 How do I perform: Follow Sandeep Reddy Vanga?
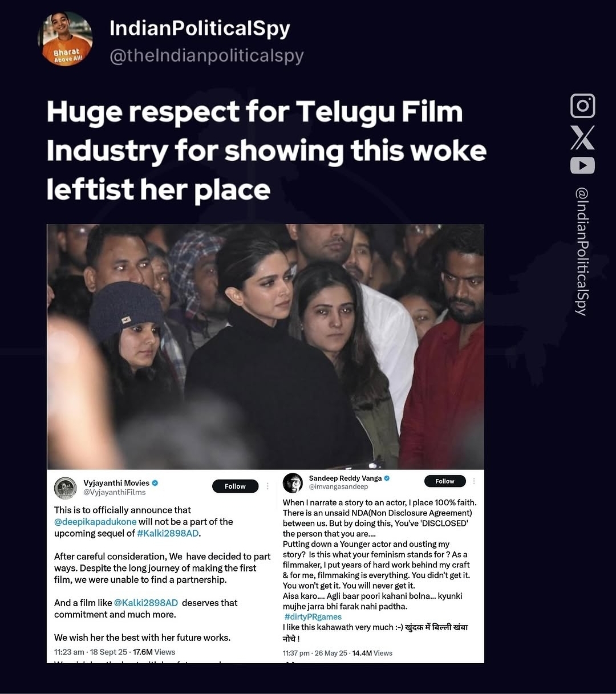pos(445,481)
